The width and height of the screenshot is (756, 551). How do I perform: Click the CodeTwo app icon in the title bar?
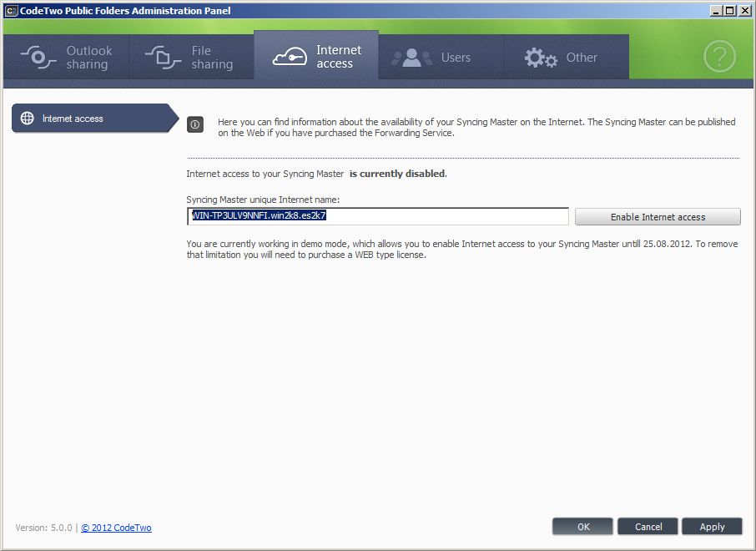click(11, 11)
